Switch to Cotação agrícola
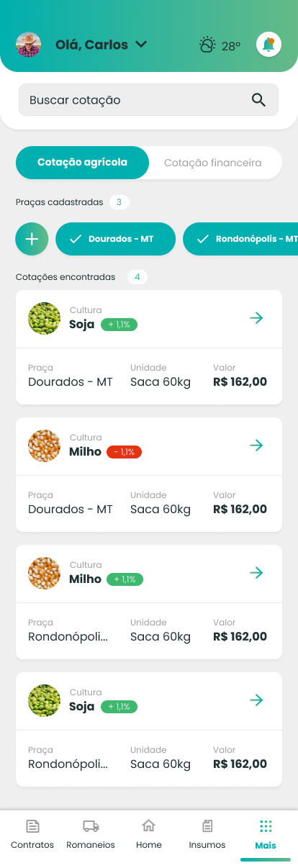 (82, 163)
